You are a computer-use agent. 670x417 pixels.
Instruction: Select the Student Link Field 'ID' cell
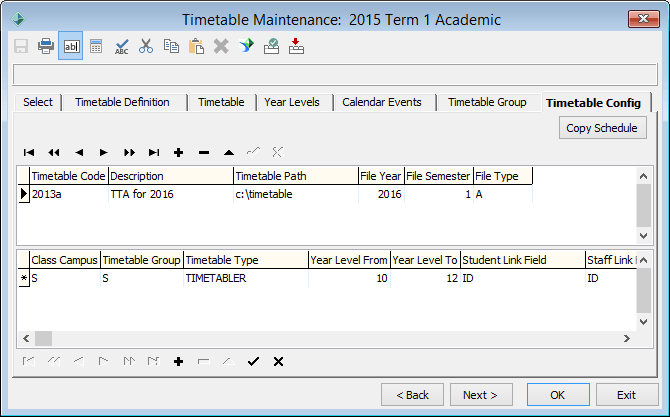pyautogui.click(x=523, y=278)
